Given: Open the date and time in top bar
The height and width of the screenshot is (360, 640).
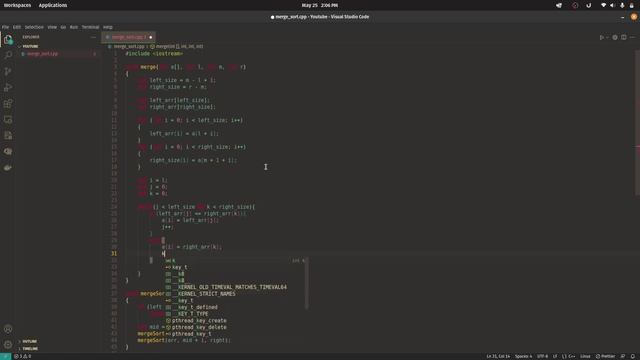Looking at the screenshot, I should [320, 5].
